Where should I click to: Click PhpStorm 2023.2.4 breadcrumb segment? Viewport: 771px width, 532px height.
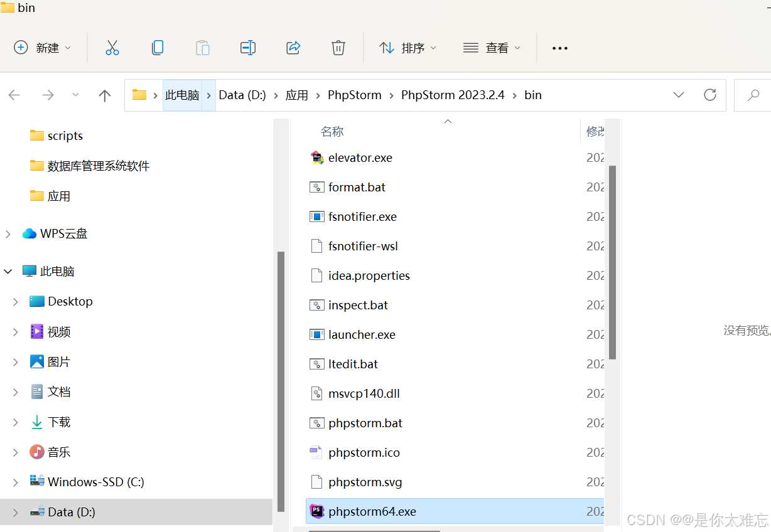[453, 95]
